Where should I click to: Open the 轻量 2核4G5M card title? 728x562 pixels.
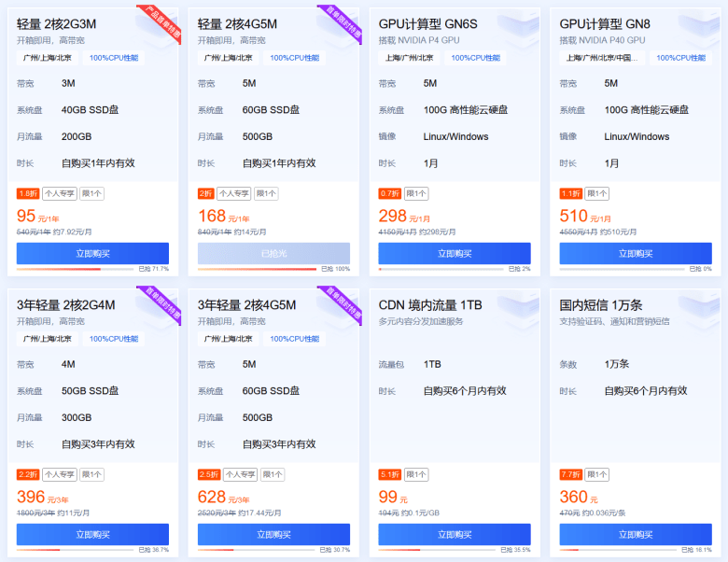tap(237, 24)
